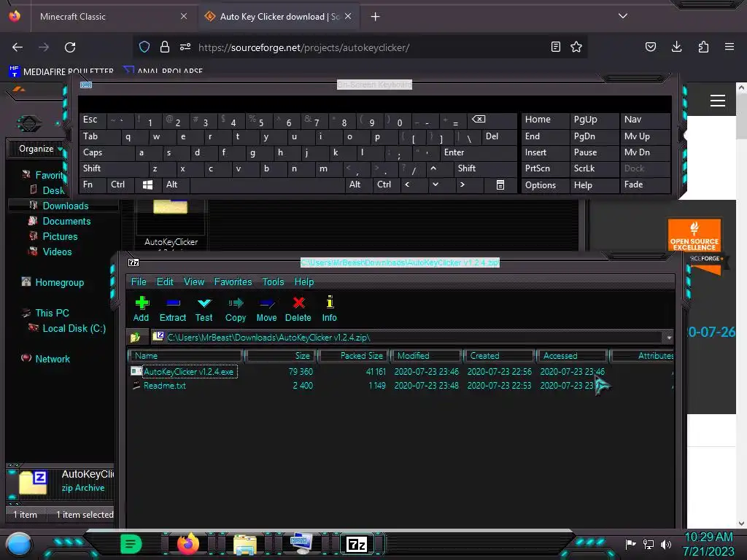
Task: Click the tracking protection shield icon
Action: pos(144,47)
